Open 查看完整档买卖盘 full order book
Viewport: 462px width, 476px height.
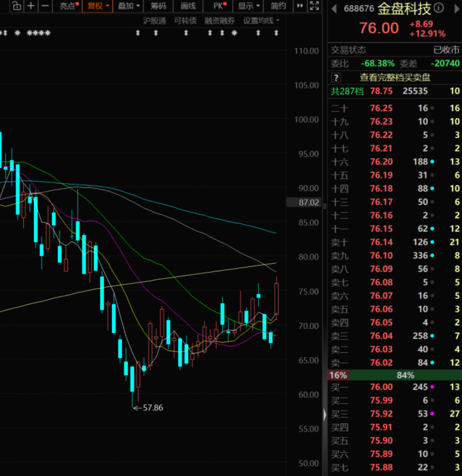395,78
